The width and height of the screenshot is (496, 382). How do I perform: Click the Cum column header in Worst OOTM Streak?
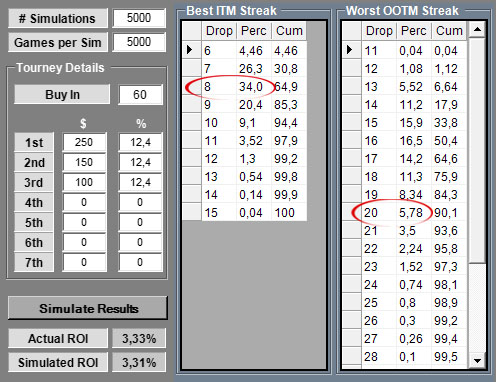coord(449,31)
